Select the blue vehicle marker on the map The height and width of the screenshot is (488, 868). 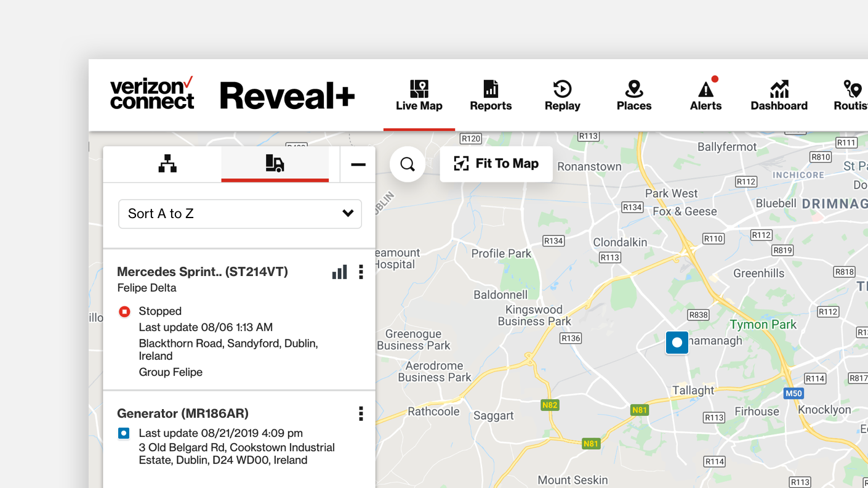coord(677,343)
